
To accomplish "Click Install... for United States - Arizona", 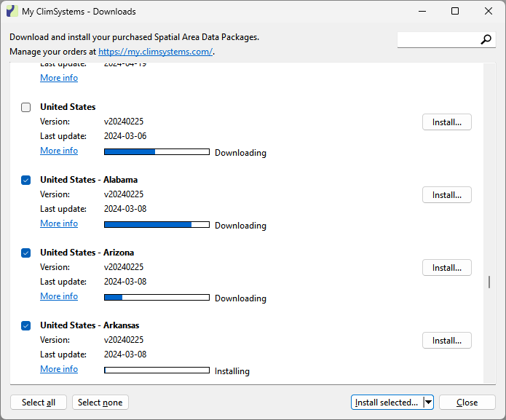I will pyautogui.click(x=446, y=268).
